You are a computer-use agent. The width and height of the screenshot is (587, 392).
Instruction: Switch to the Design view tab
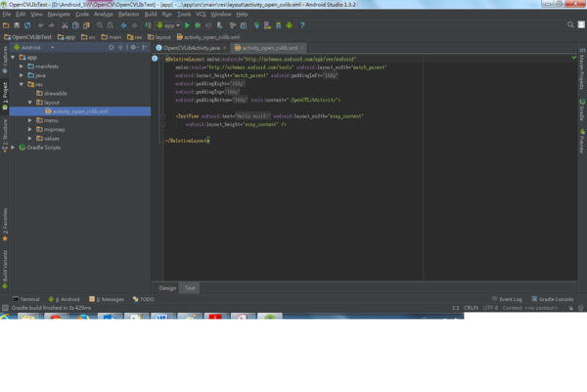coord(168,287)
